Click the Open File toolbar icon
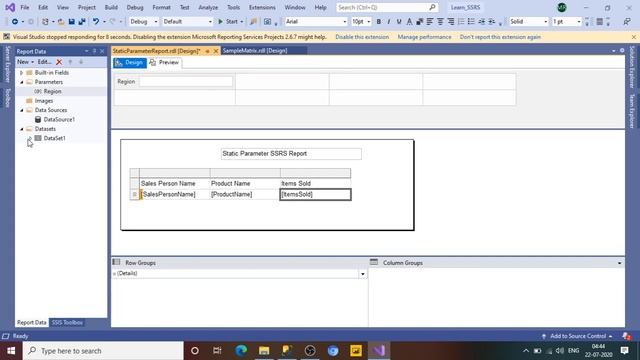This screenshot has height=360, width=640. point(61,22)
